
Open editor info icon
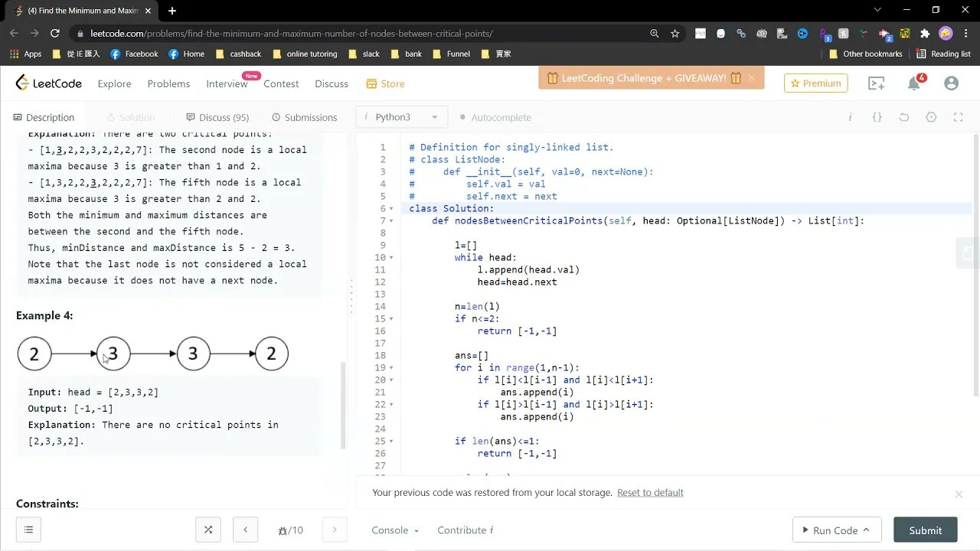(850, 117)
